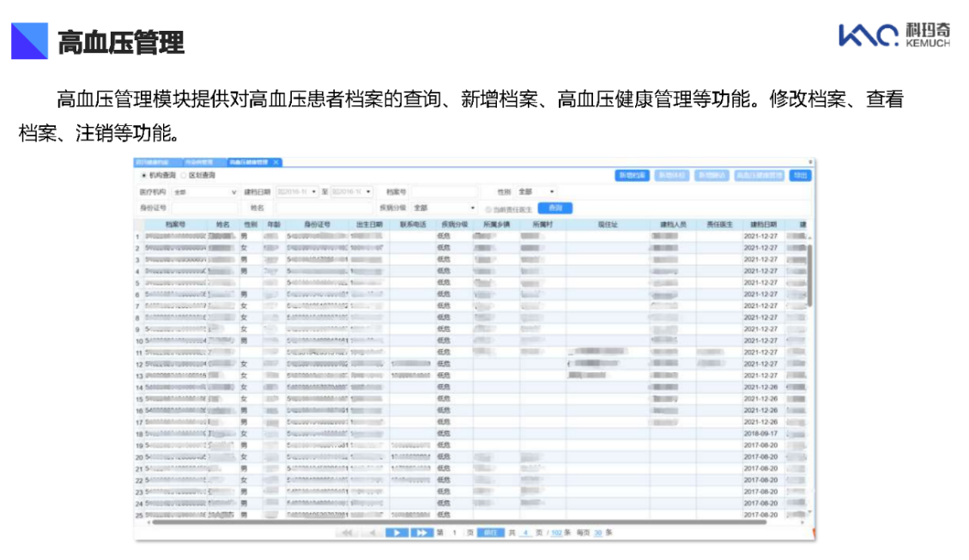Close the 高血压健康管理 tab with X
This screenshot has height=560, width=969.
tap(276, 162)
